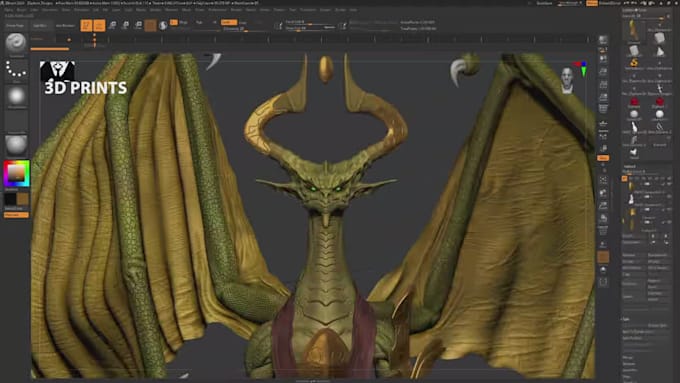
Task: Toggle the orange Edit mode button
Action: [x=86, y=26]
